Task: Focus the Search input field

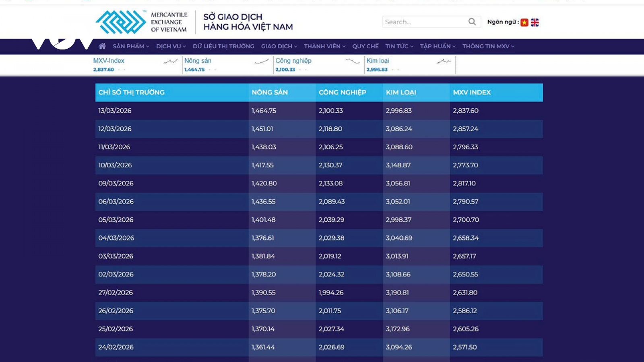Action: tap(425, 22)
